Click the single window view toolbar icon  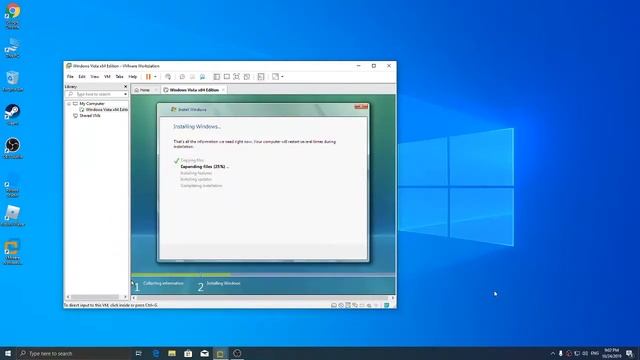tap(227, 77)
